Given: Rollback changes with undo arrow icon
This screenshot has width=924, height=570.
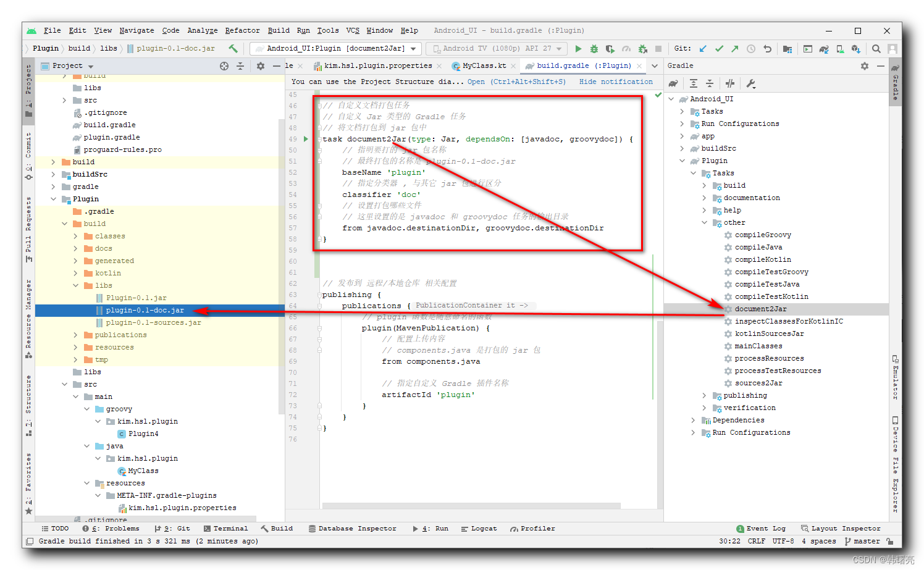Looking at the screenshot, I should (x=767, y=49).
